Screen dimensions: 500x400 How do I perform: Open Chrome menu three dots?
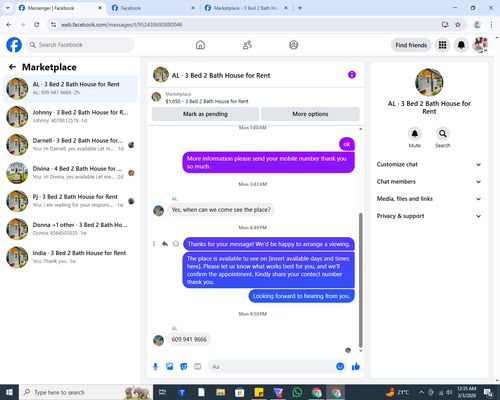click(x=491, y=25)
